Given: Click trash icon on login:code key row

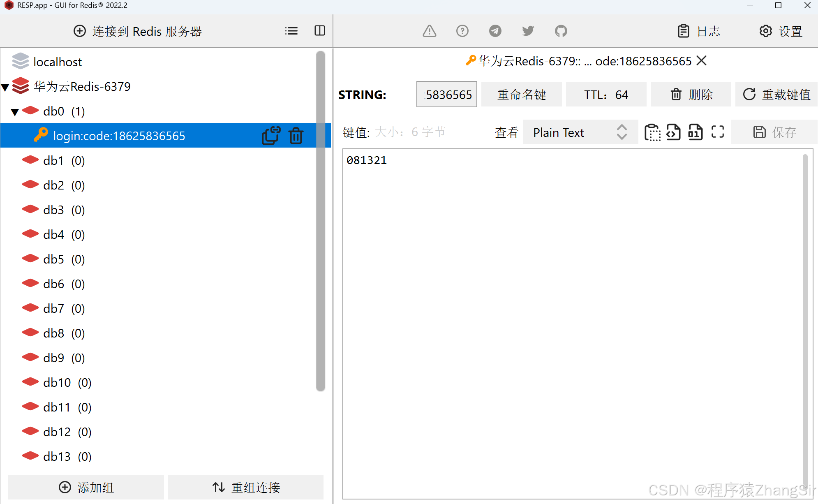Looking at the screenshot, I should (x=296, y=136).
